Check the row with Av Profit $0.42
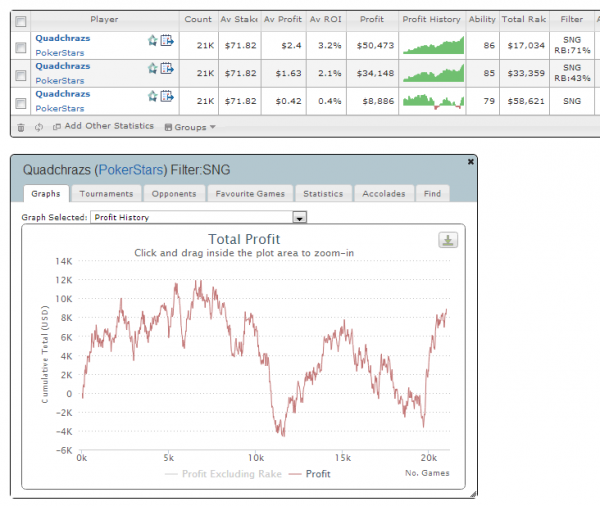The image size is (600, 506). [x=21, y=103]
